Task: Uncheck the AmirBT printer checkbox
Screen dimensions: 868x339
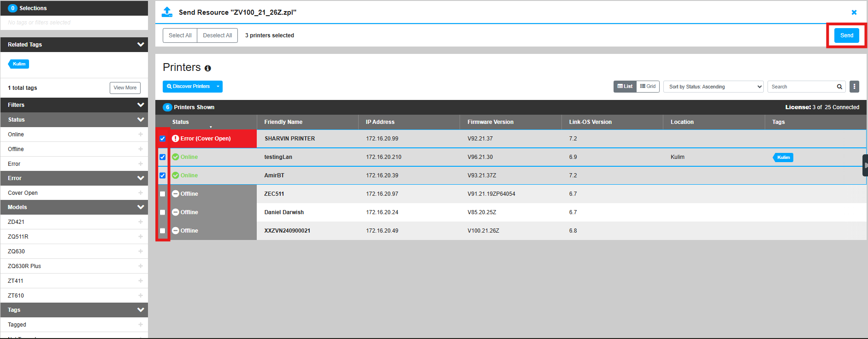Action: [x=162, y=175]
